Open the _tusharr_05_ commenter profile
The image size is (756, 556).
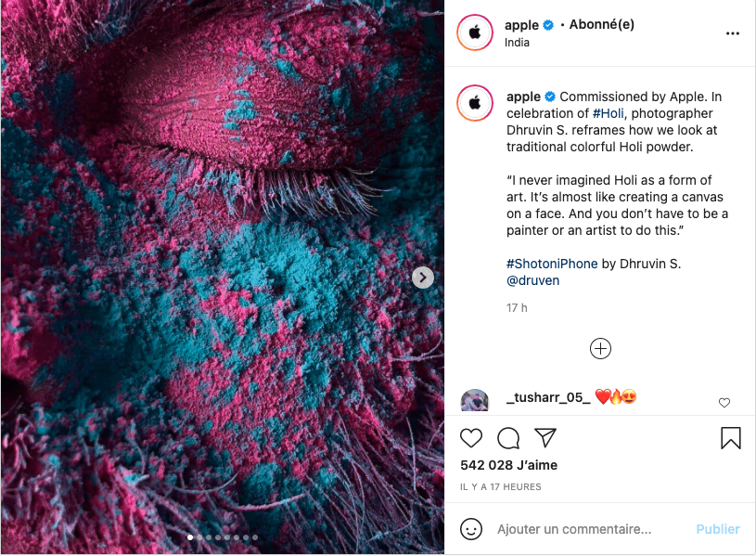pos(548,397)
